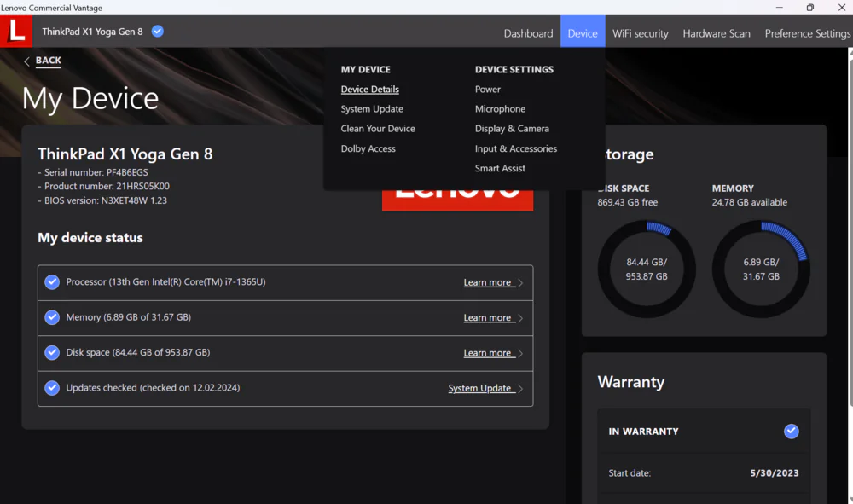Image resolution: width=853 pixels, height=504 pixels.
Task: Click the Processor status check icon
Action: click(x=52, y=282)
